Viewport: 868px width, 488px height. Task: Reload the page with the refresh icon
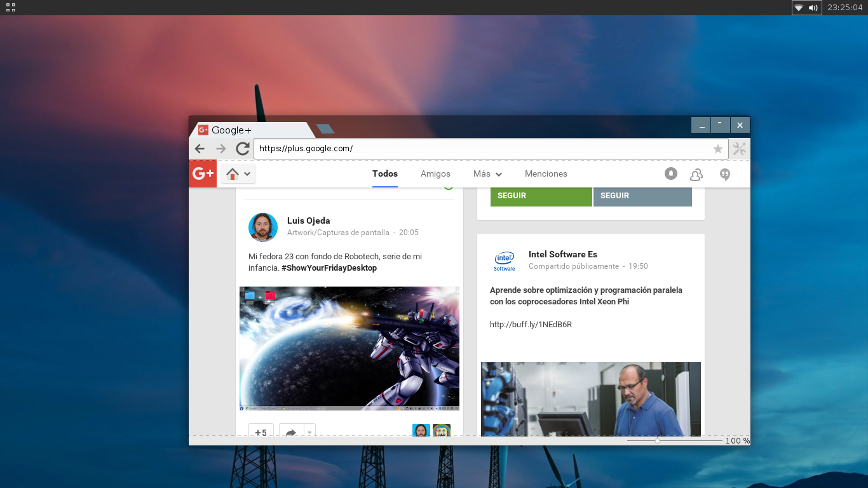[x=242, y=149]
